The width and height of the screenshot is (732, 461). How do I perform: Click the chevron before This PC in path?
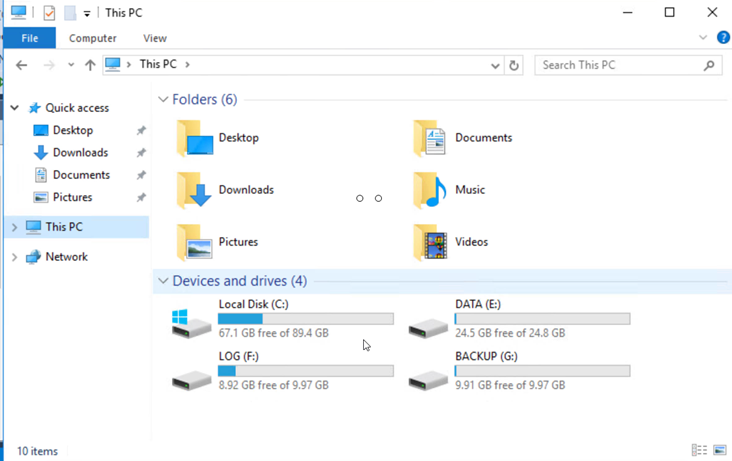point(129,64)
